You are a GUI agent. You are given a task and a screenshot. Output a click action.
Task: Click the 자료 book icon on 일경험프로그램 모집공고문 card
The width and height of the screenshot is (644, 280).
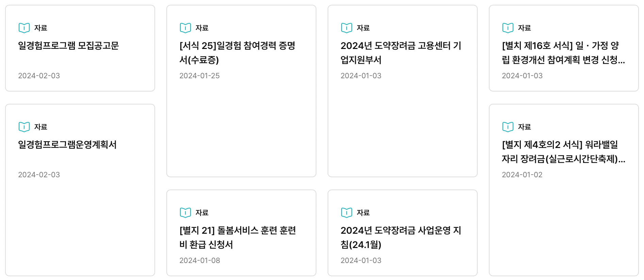[x=24, y=28]
